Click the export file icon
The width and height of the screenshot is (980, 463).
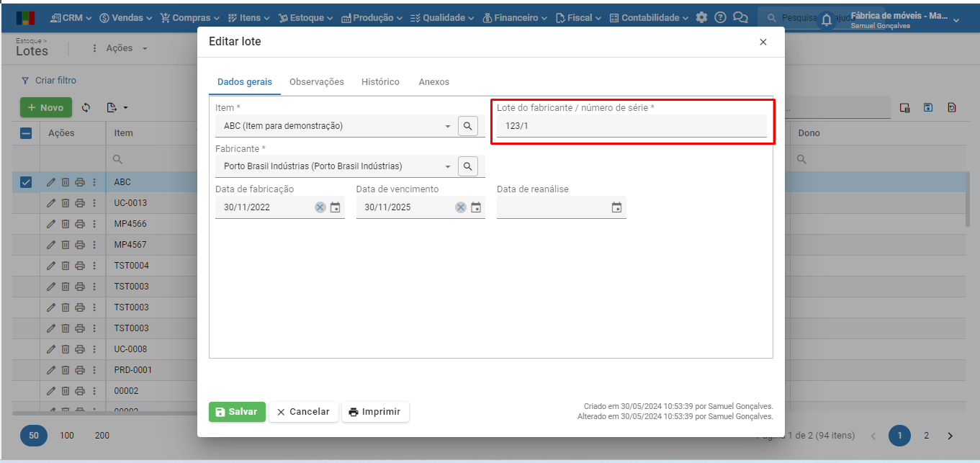click(x=112, y=107)
